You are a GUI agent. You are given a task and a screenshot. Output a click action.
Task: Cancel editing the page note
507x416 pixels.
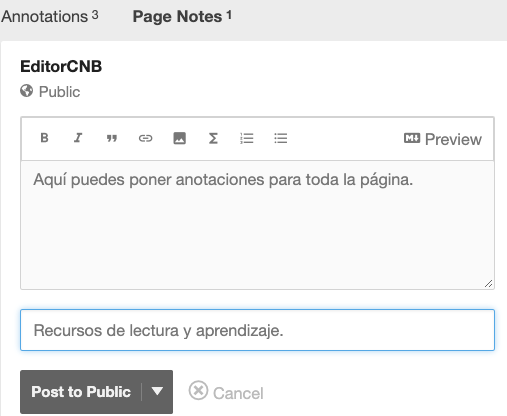(226, 392)
